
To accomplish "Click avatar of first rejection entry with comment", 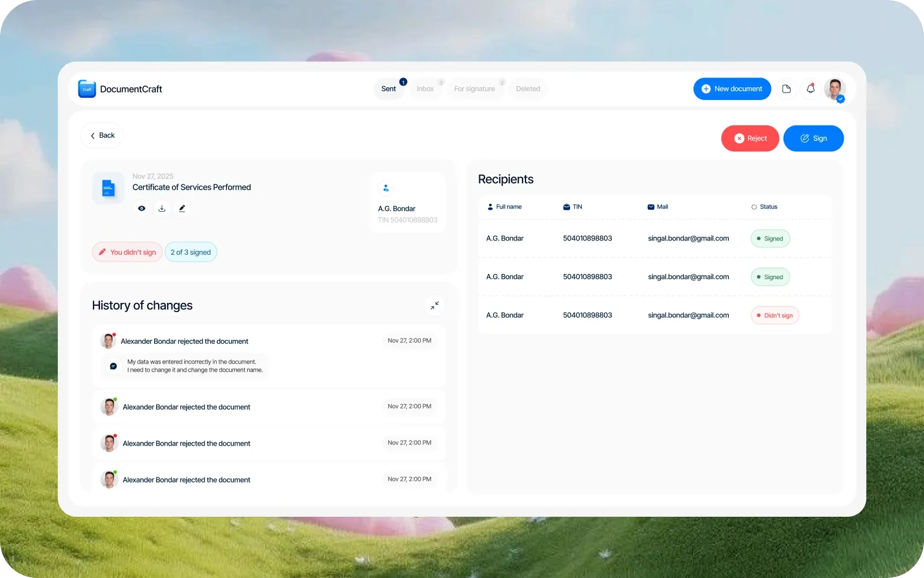I will point(108,341).
